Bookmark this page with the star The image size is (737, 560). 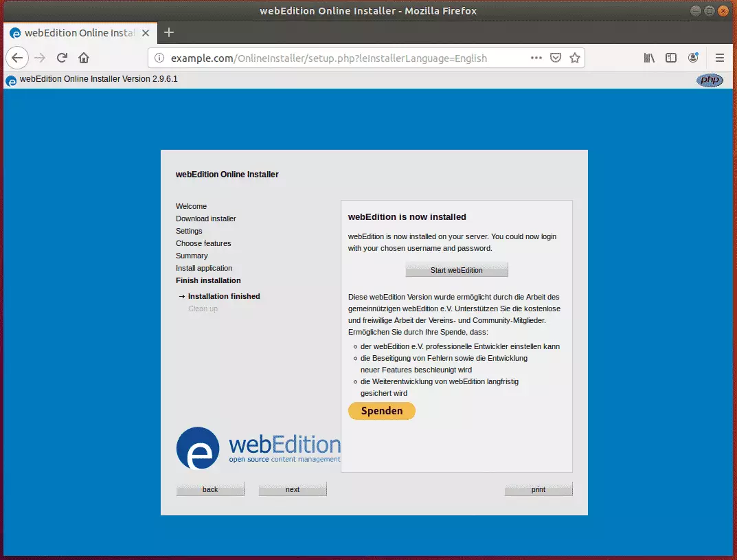(x=575, y=58)
